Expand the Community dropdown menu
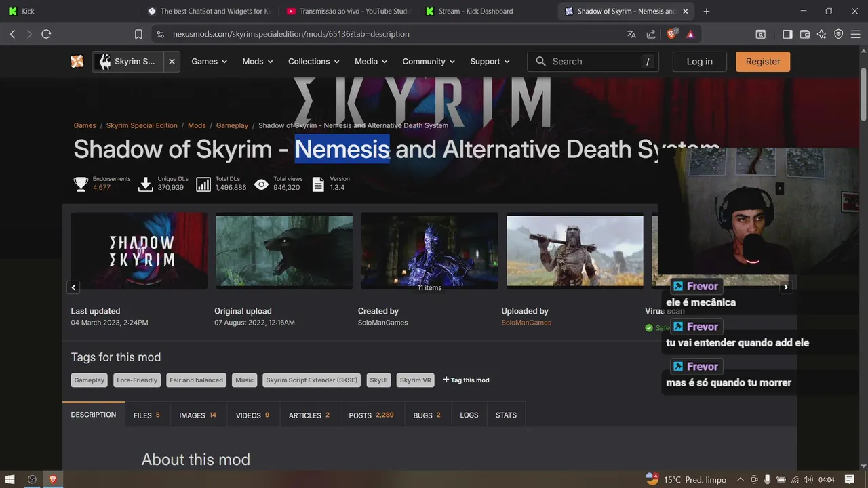This screenshot has width=868, height=488. click(x=429, y=62)
